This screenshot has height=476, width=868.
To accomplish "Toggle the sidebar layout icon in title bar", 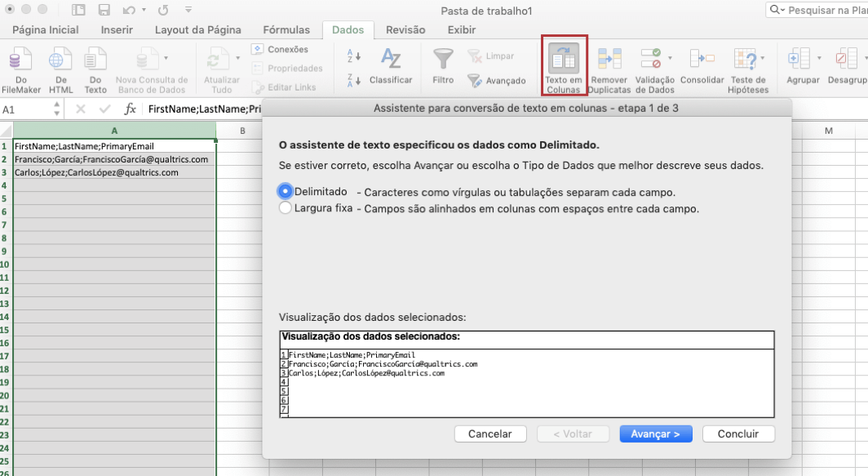I will (78, 10).
